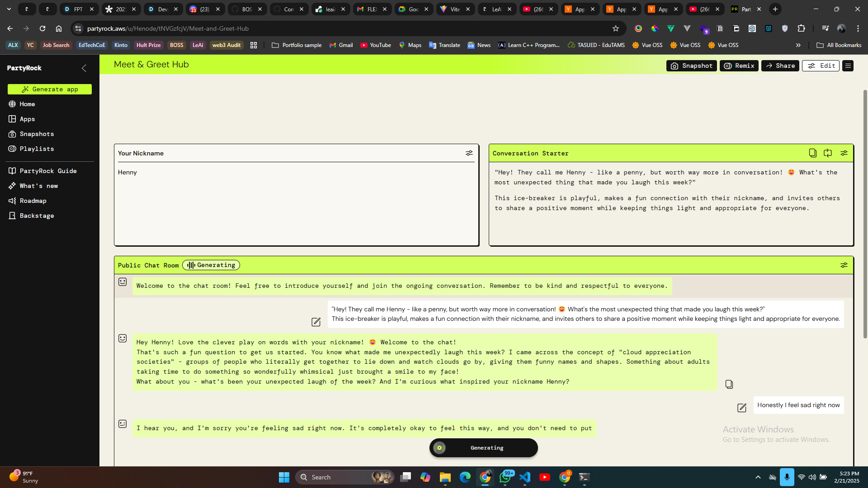Copy the Conversation Starter output
Viewport: 868px width, 488px height.
click(x=812, y=153)
